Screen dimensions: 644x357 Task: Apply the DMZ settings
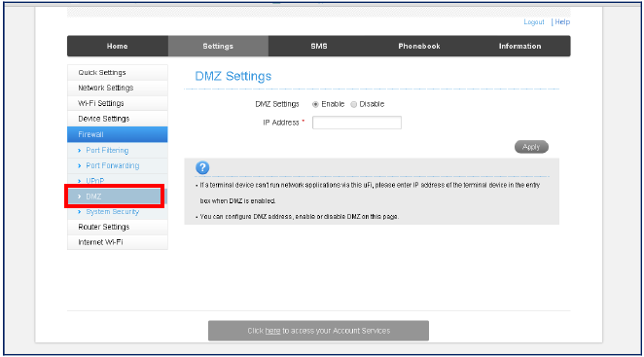coord(531,147)
